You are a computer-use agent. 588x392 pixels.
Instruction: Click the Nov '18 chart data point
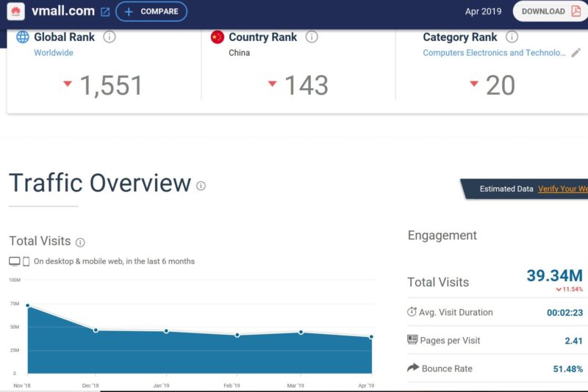28,305
